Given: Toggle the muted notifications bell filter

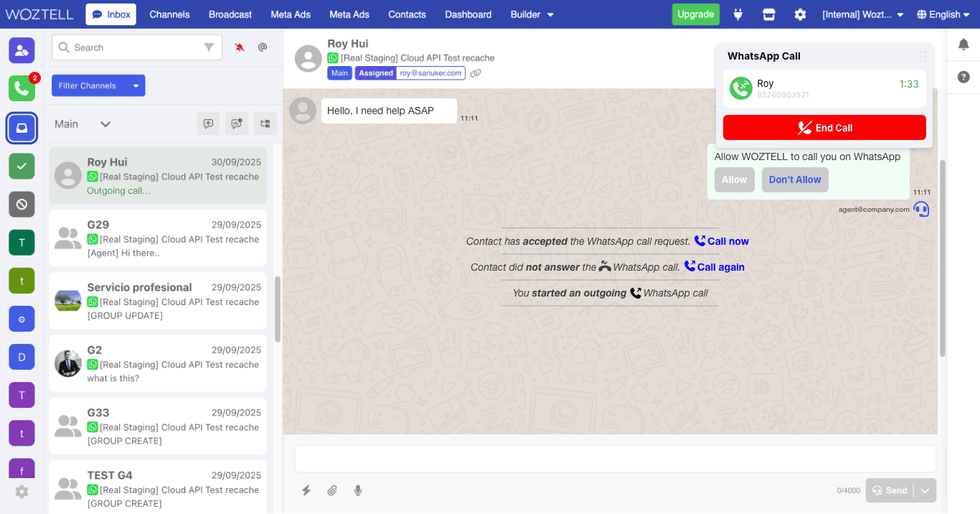Looking at the screenshot, I should tap(240, 47).
